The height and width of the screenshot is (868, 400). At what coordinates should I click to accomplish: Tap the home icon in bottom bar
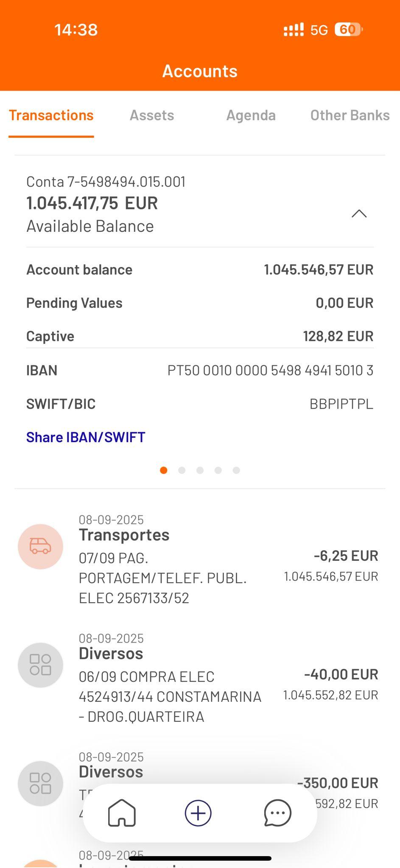click(122, 813)
